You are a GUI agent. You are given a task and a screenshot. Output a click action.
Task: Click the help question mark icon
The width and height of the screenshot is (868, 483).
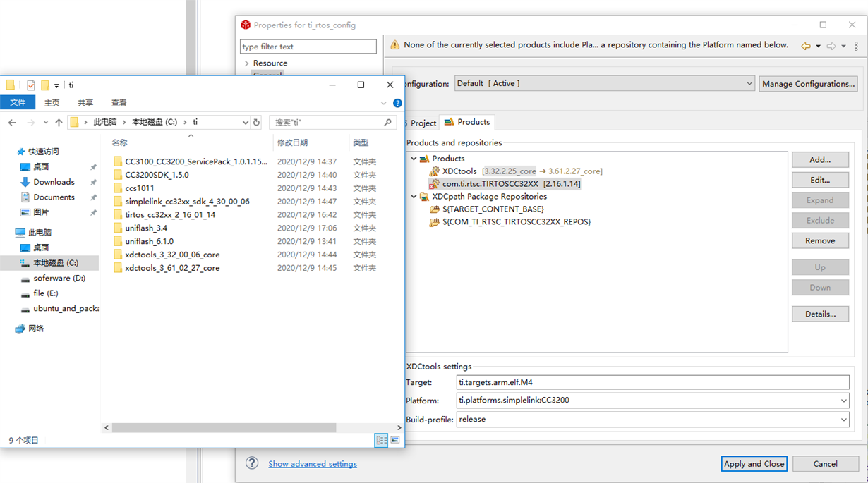(x=252, y=463)
